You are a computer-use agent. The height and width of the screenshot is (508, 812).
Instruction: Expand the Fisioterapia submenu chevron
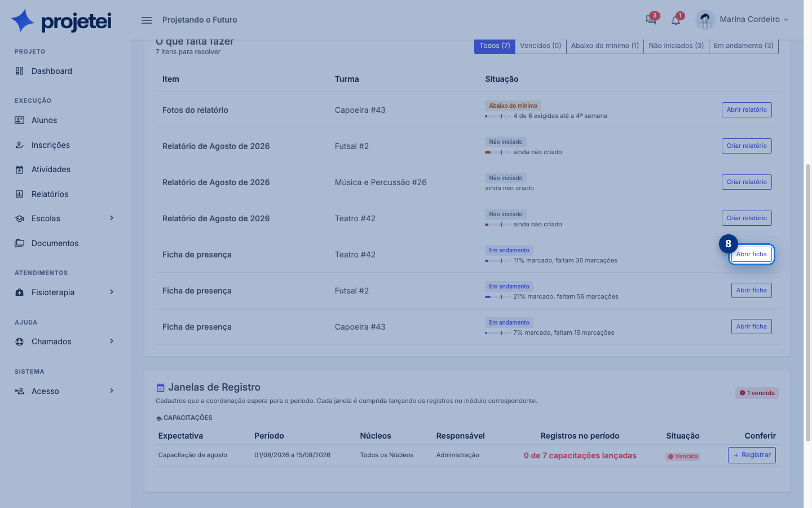pyautogui.click(x=112, y=292)
